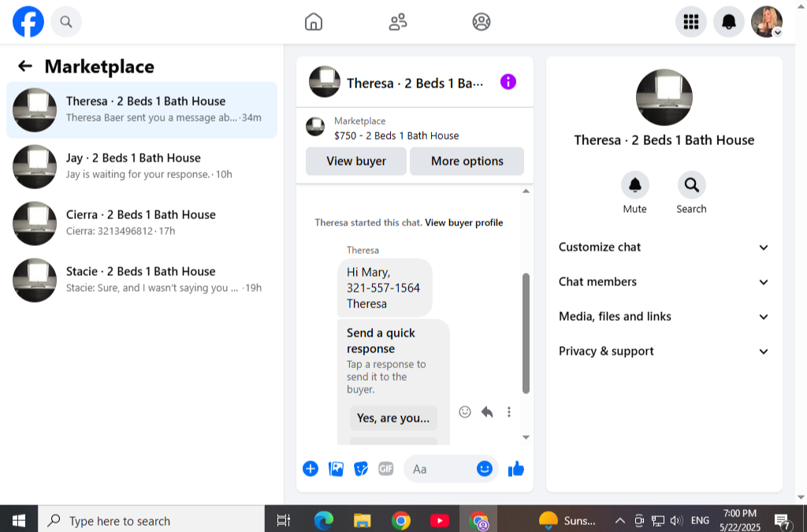Open the View buyer profile link

point(463,223)
